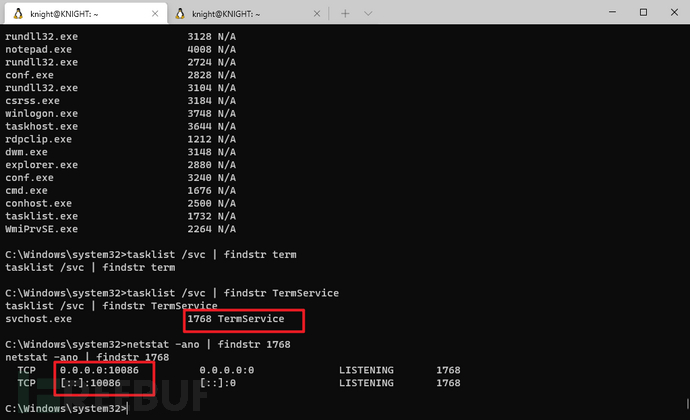Close the first knight@KNIGHT tab

[155, 14]
